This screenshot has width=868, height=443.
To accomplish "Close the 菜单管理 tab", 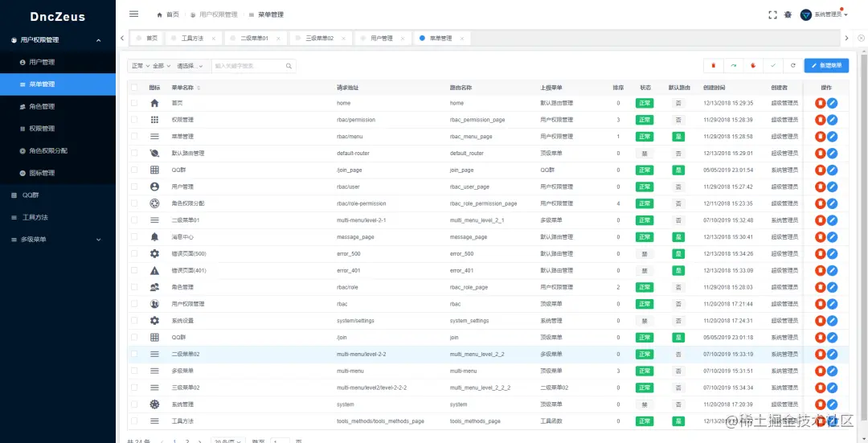I will point(461,39).
